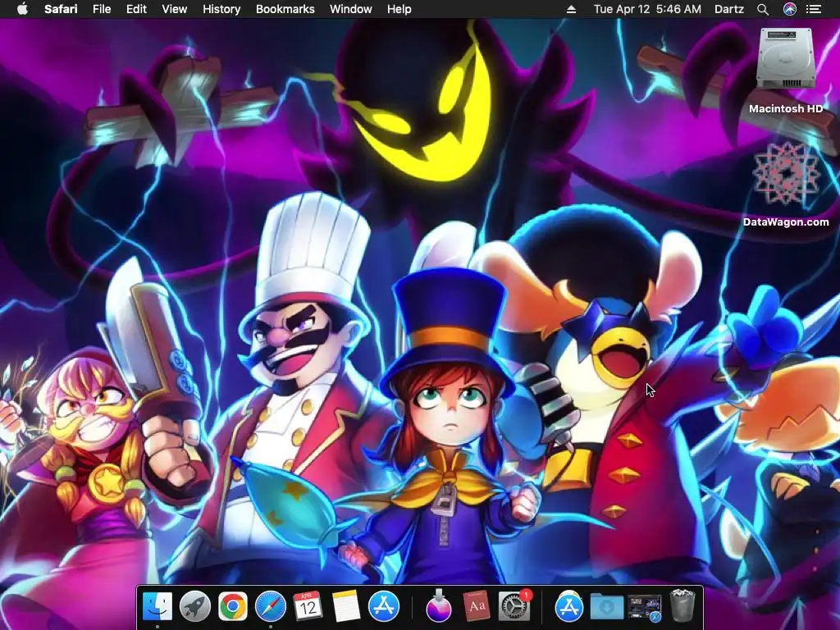This screenshot has height=630, width=840.
Task: Open App Store icon beside Notes
Action: (x=384, y=606)
